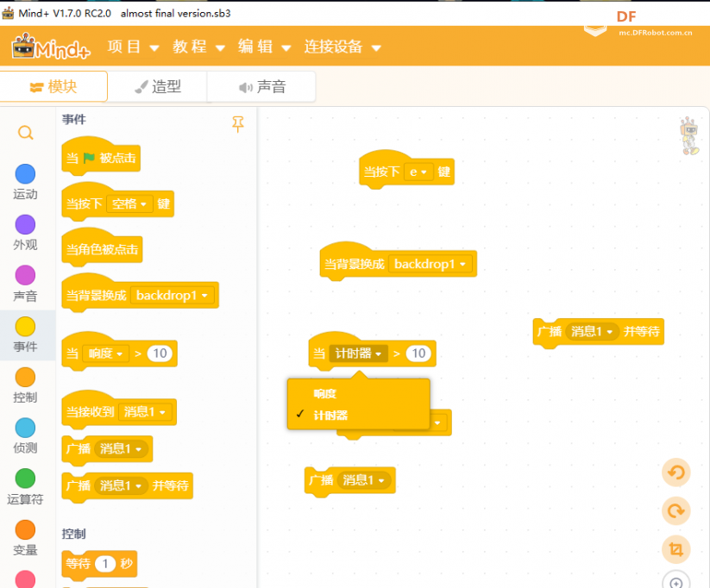Expand the backdrop1 dropdown on workspace block
The height and width of the screenshot is (588, 710).
pos(430,264)
